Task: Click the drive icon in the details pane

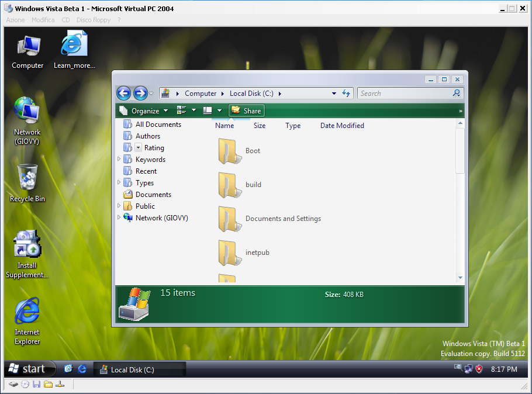Action: 134,305
